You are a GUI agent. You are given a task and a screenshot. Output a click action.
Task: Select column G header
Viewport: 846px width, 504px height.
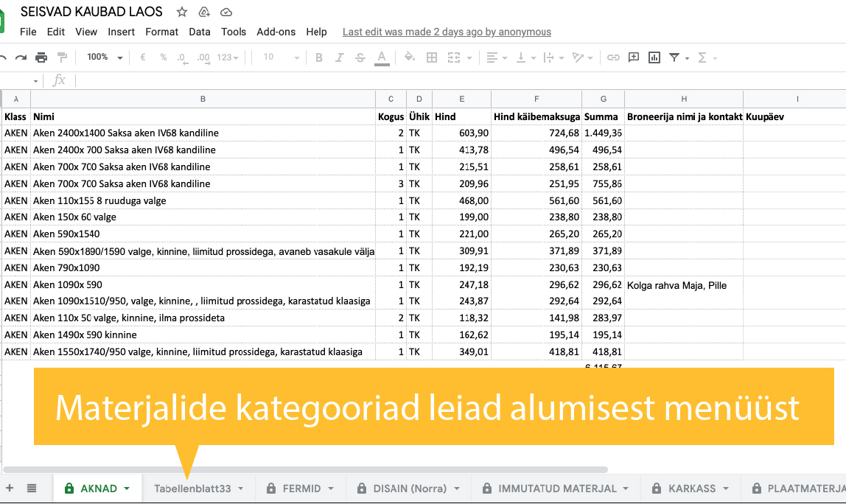tap(604, 99)
